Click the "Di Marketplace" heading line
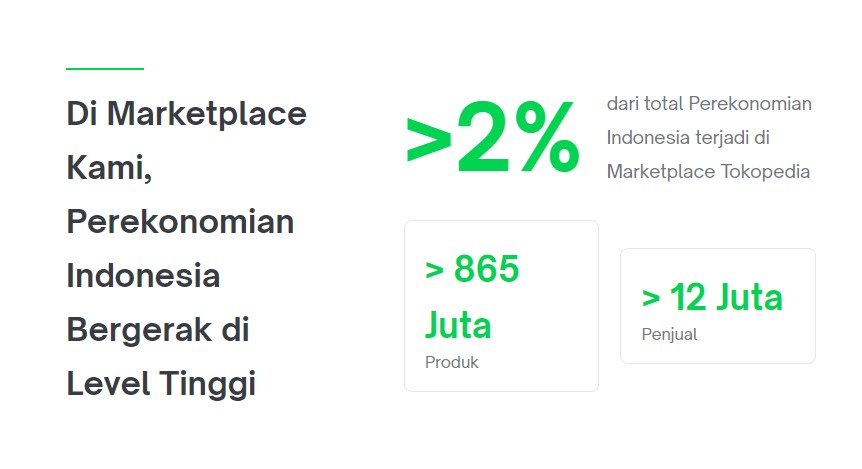 click(186, 114)
